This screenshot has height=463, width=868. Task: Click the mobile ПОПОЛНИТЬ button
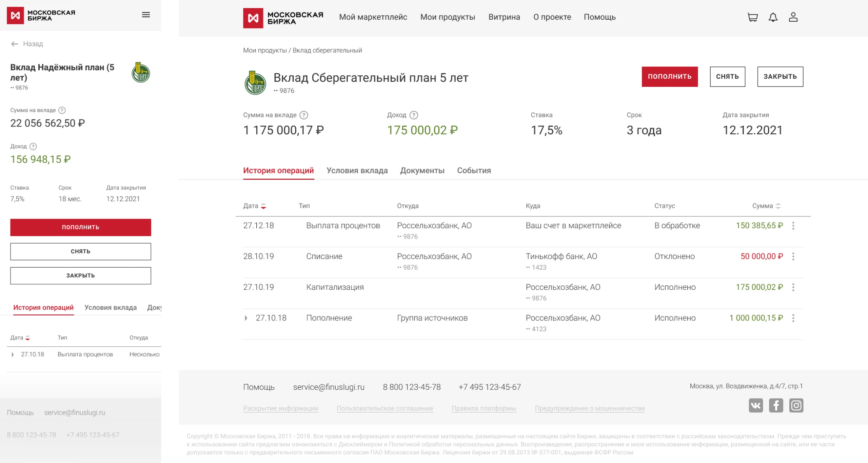tap(81, 227)
